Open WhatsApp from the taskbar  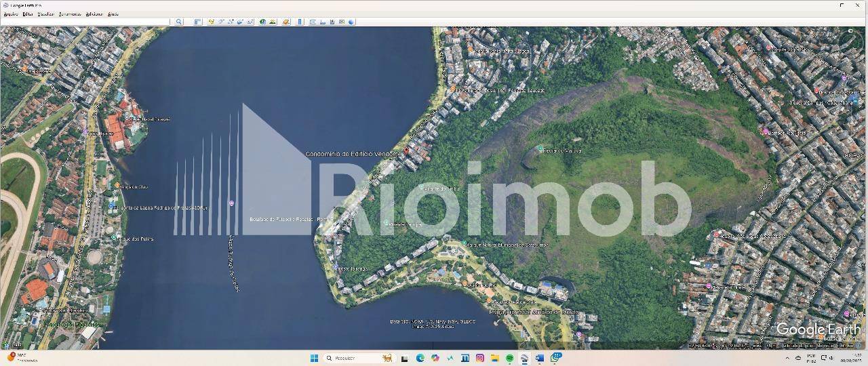pos(556,357)
